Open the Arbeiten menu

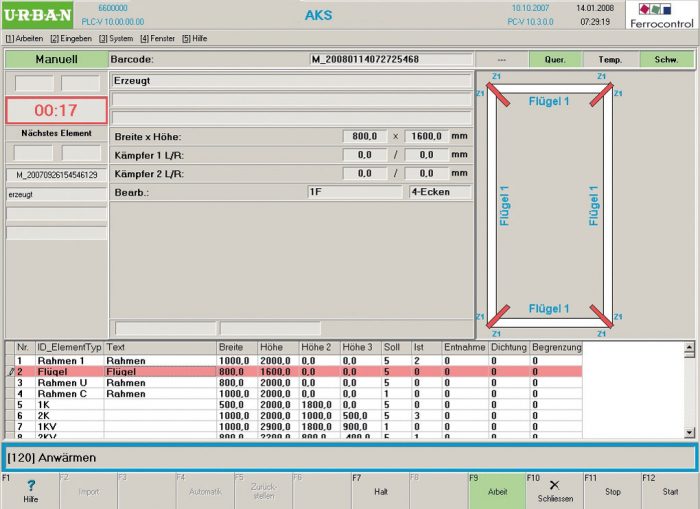pos(23,38)
